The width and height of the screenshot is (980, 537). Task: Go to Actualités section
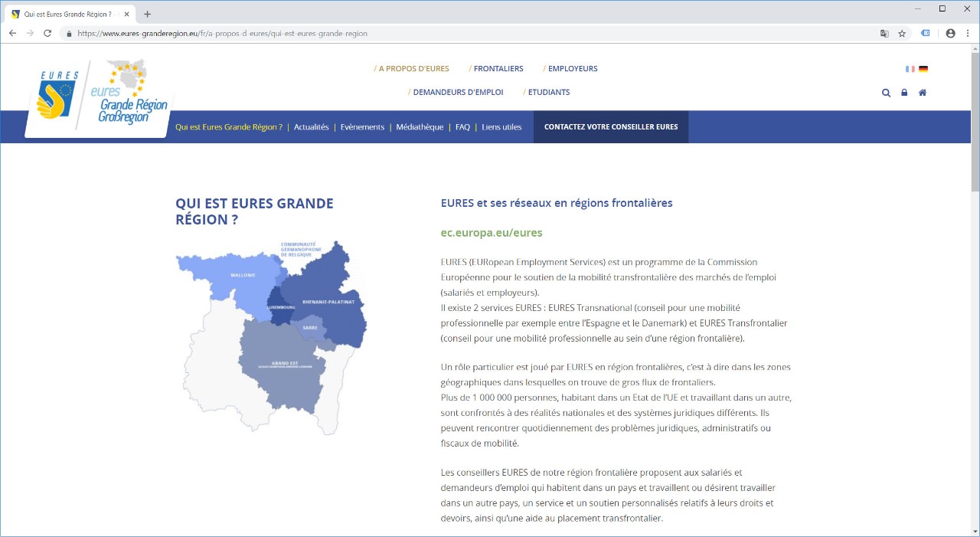point(312,127)
